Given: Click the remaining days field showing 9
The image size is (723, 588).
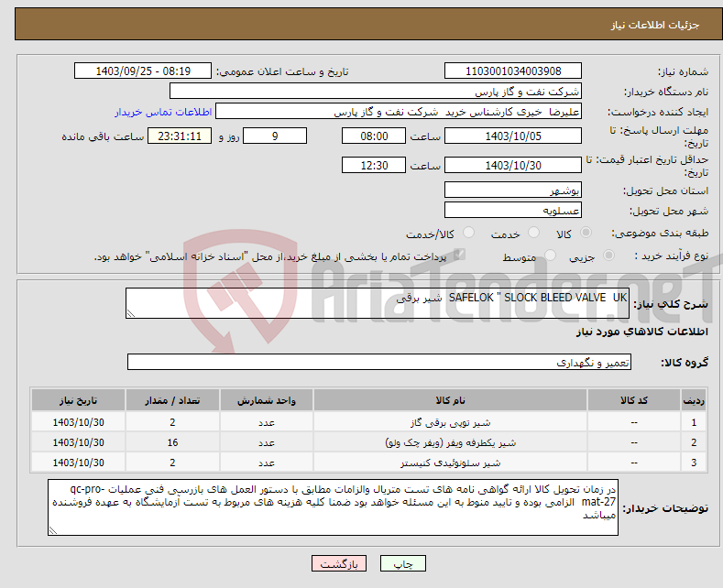Looking at the screenshot, I should (x=275, y=136).
